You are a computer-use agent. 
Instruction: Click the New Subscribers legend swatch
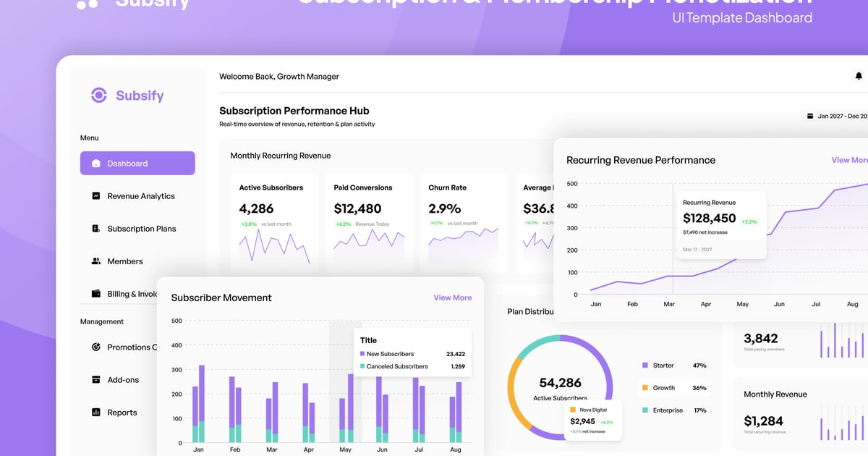point(362,354)
